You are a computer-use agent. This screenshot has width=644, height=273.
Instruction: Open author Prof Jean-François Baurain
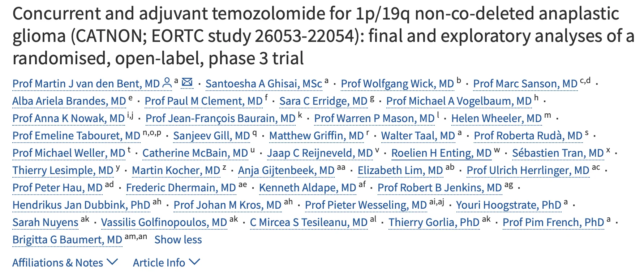[x=220, y=118]
